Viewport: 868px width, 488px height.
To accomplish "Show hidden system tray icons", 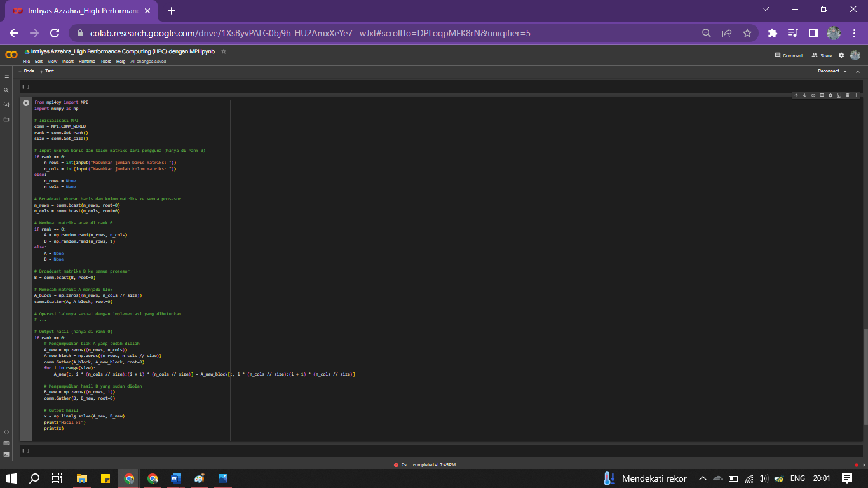I will point(702,478).
